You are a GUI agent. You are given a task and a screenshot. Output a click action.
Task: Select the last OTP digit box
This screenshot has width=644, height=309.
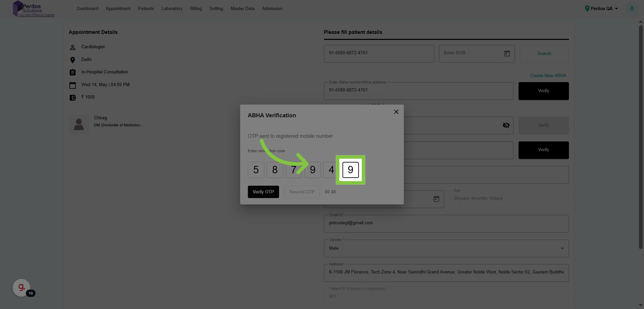(x=351, y=170)
